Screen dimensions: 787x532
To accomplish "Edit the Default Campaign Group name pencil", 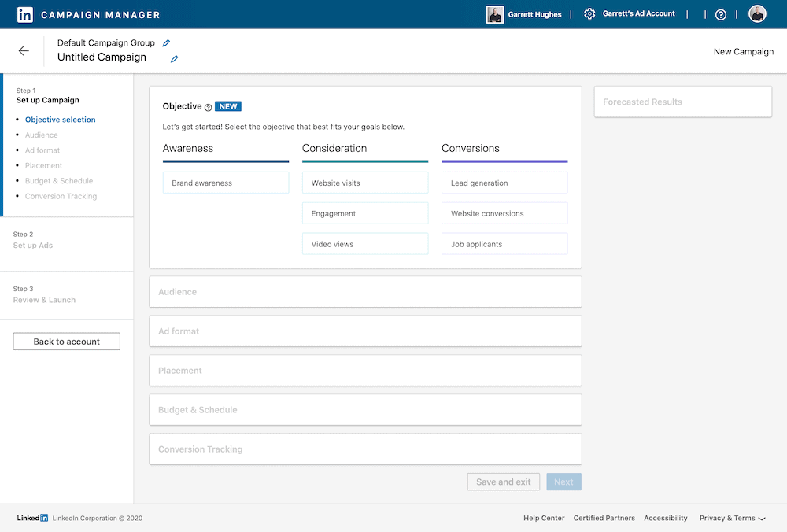I will pyautogui.click(x=166, y=43).
